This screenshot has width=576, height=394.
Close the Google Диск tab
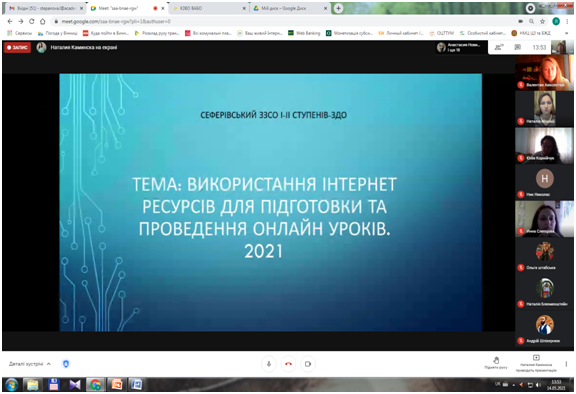[x=325, y=8]
